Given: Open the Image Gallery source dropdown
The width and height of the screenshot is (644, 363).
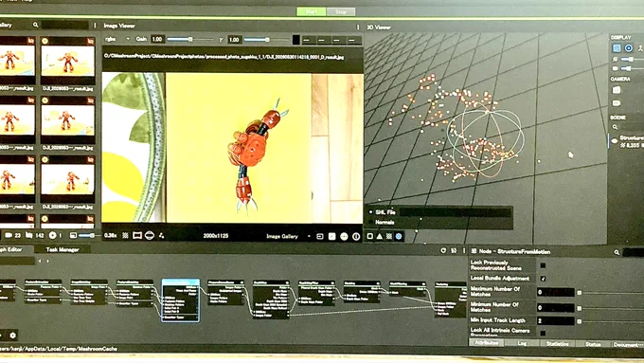Looking at the screenshot, I should click(288, 236).
